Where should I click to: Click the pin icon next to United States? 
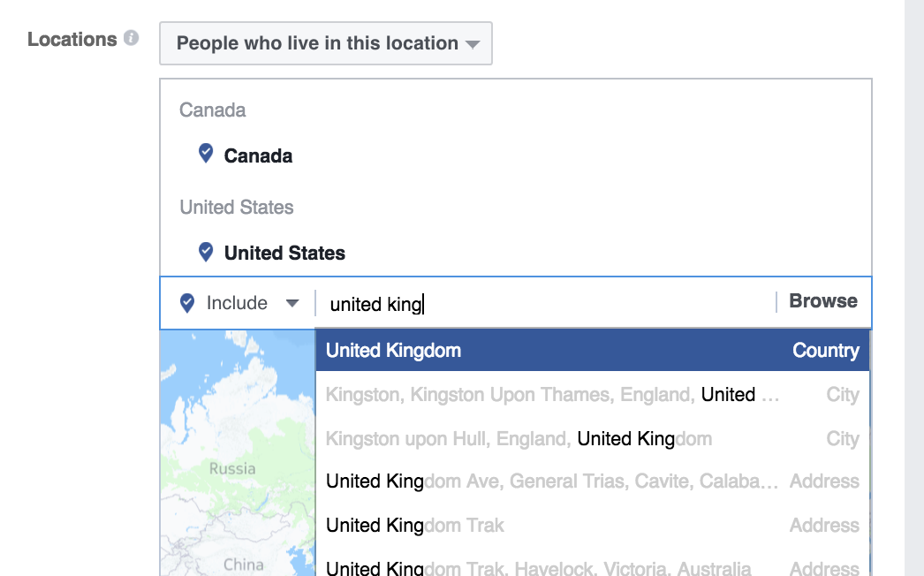point(205,252)
